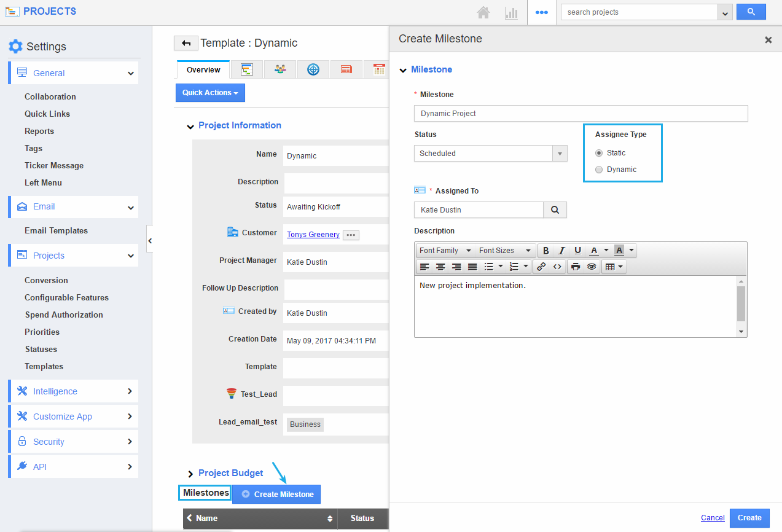The width and height of the screenshot is (782, 532).
Task: Click the search magnifier beside Assigned To
Action: 555,210
